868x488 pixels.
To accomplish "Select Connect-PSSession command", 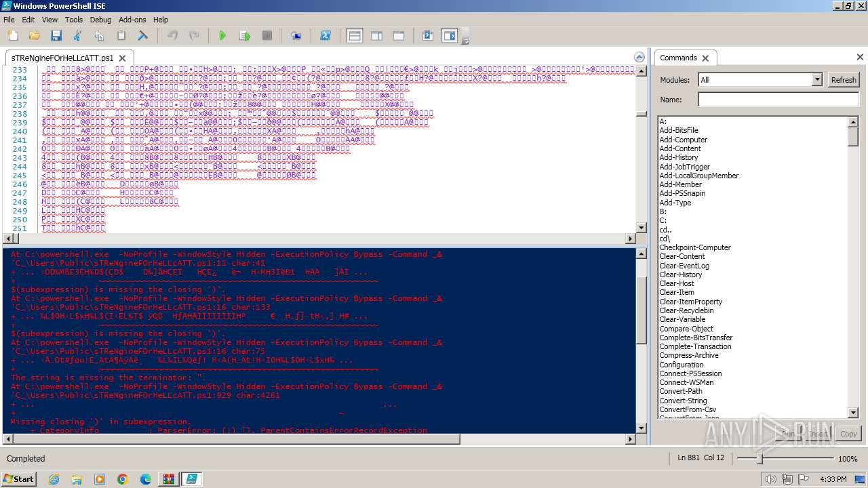I will point(690,373).
